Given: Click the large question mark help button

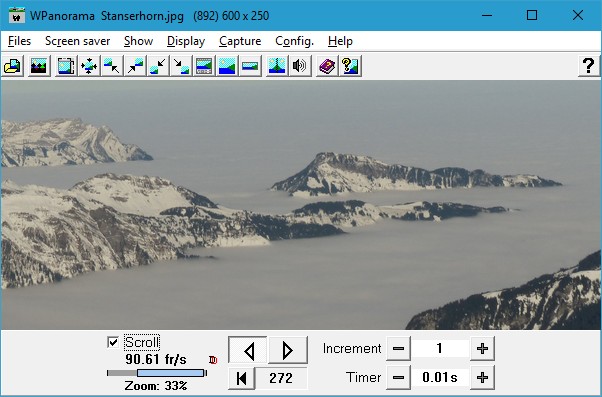Looking at the screenshot, I should click(x=589, y=66).
